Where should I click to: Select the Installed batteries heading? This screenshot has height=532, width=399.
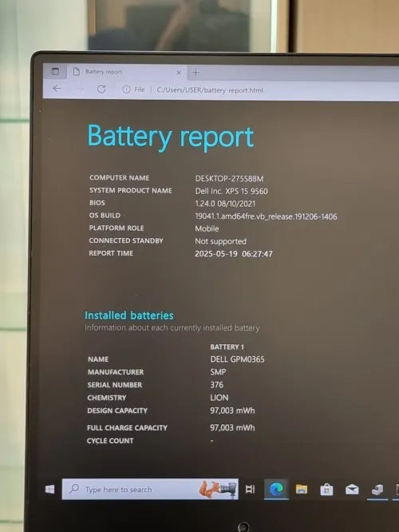click(129, 316)
